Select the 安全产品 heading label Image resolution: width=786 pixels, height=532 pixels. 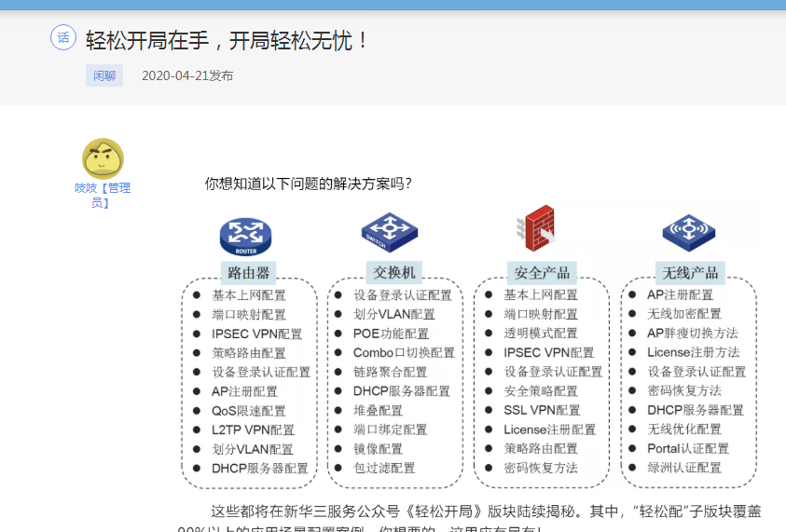(542, 273)
